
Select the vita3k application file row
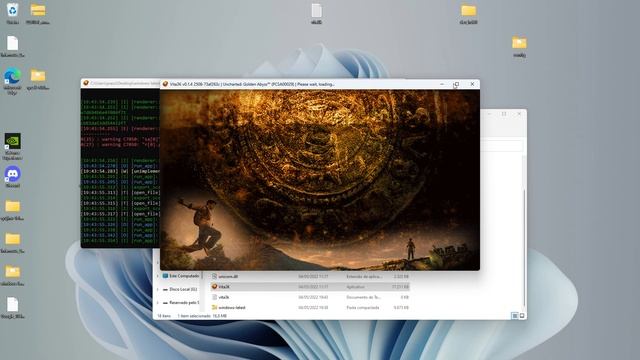click(x=310, y=287)
